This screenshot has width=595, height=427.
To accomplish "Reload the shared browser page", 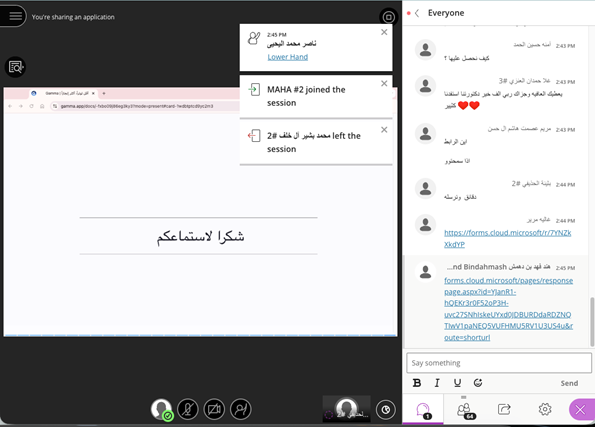I will click(31, 106).
